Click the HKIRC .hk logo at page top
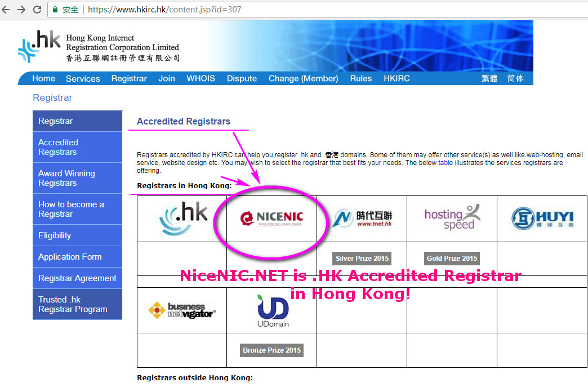Viewport: 588px width, 387px height. (39, 45)
